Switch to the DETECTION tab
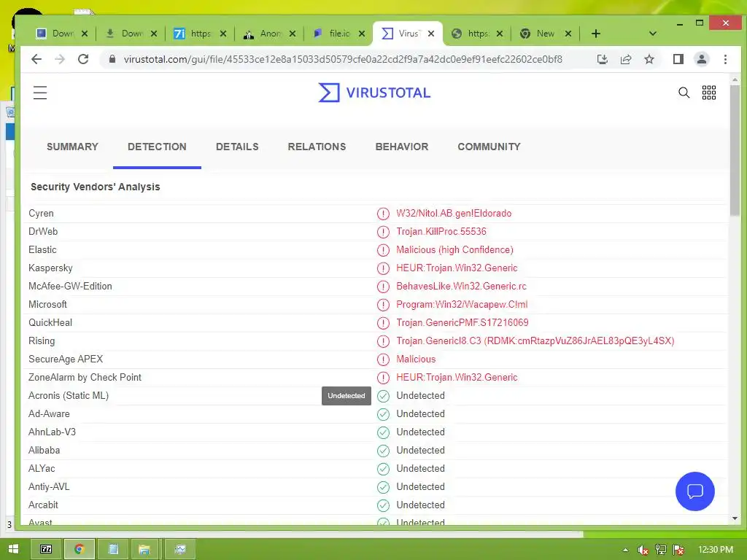This screenshot has height=560, width=747. pos(157,147)
